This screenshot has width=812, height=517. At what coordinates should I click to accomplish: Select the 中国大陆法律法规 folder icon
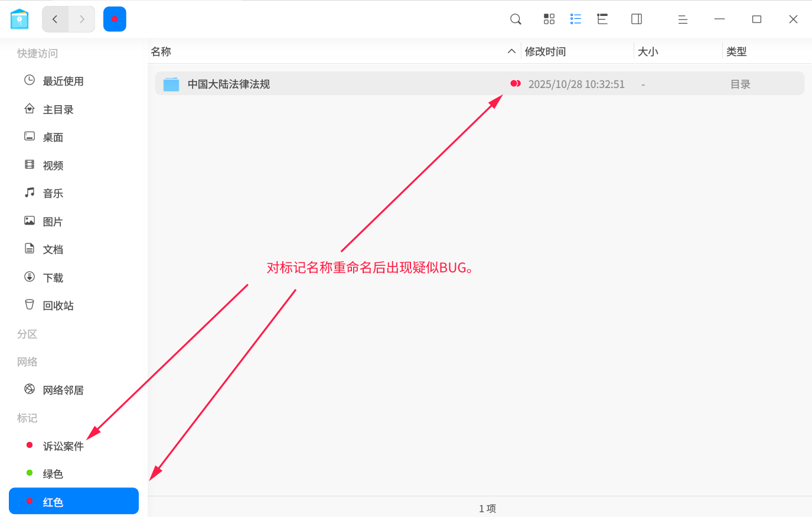[171, 84]
